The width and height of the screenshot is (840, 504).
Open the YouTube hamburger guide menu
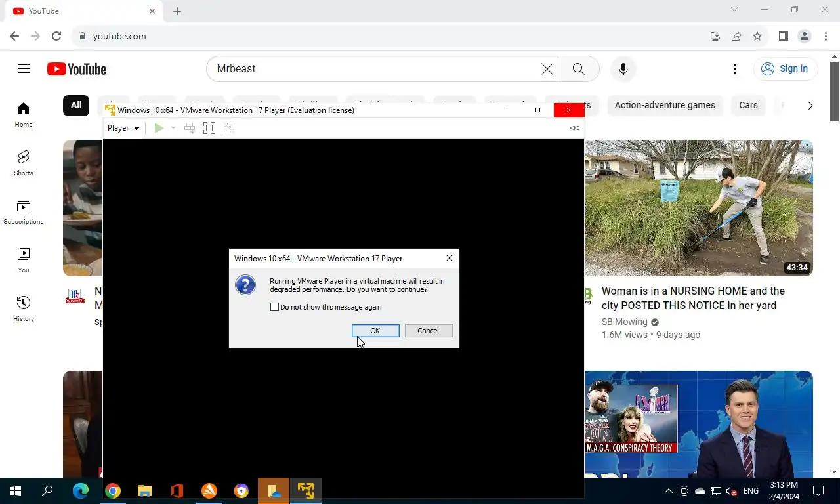(24, 69)
